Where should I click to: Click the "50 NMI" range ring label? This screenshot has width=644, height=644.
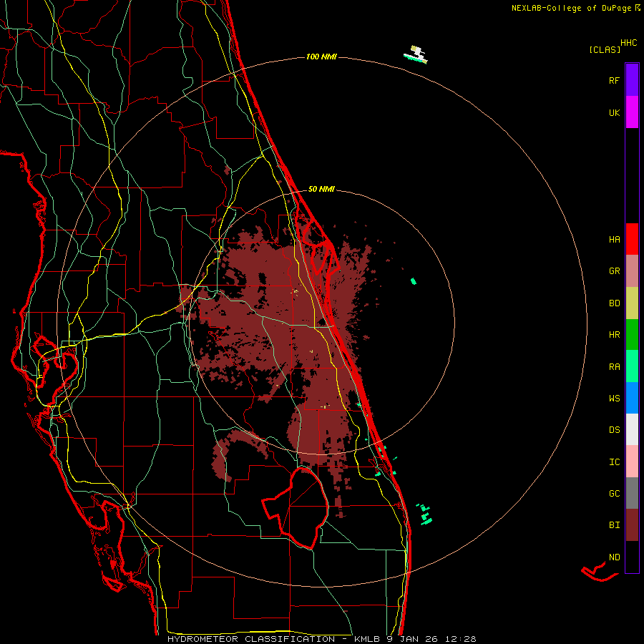point(321,189)
